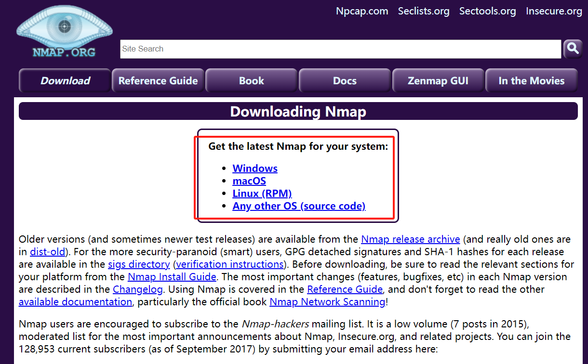This screenshot has width=588, height=364.
Task: Click the italic Nmap-hackers text
Action: 275,324
